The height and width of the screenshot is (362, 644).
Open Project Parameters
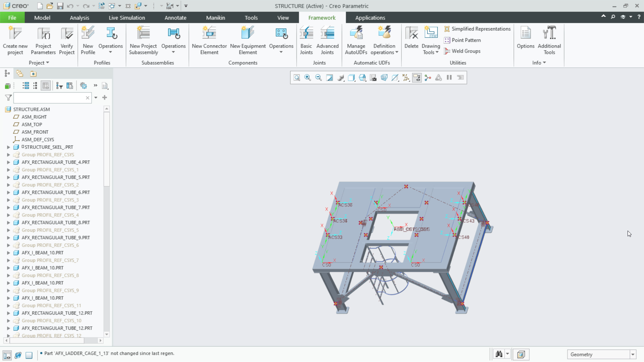click(x=43, y=41)
